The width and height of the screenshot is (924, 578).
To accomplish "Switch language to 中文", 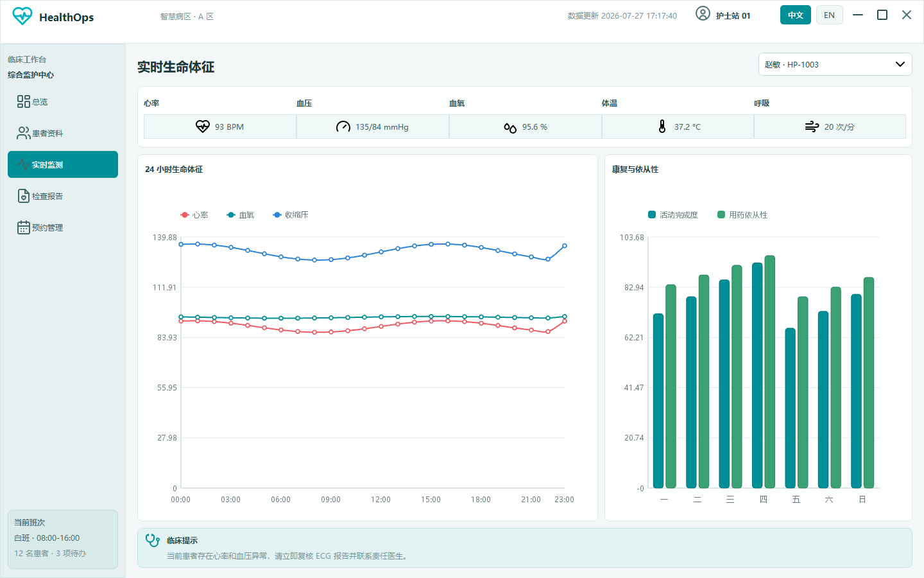I will 796,15.
